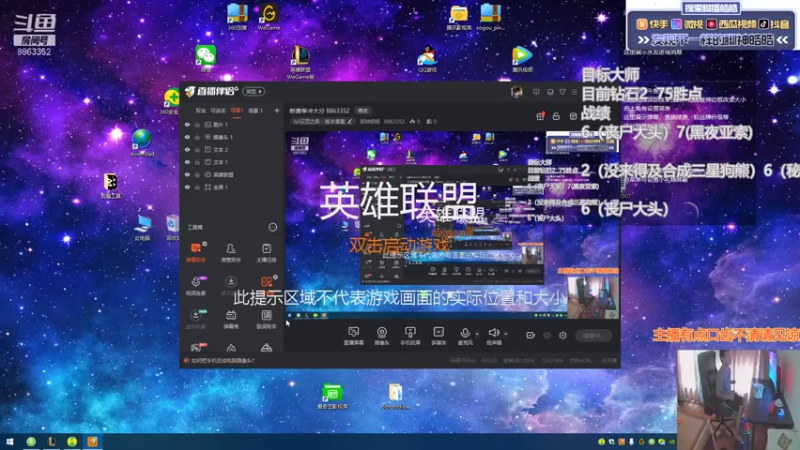Viewport: 800px width, 450px height.
Task: Add 摄像头 camera source from bottom bar
Action: tap(382, 336)
